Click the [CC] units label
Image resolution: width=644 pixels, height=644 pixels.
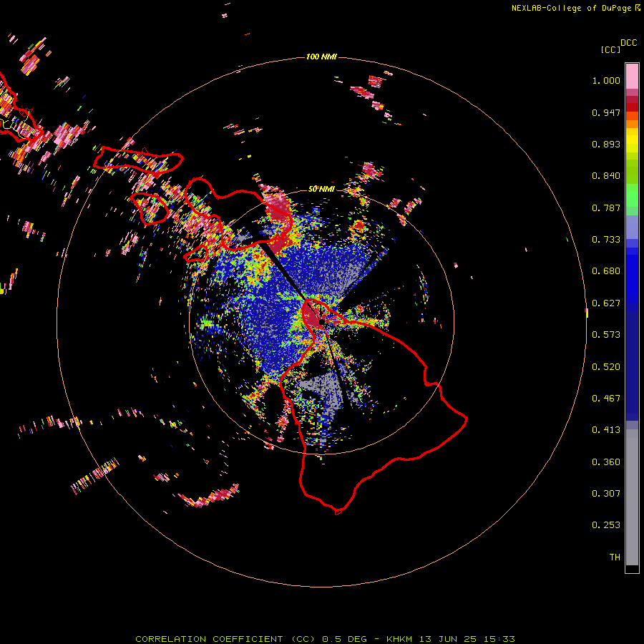click(610, 49)
